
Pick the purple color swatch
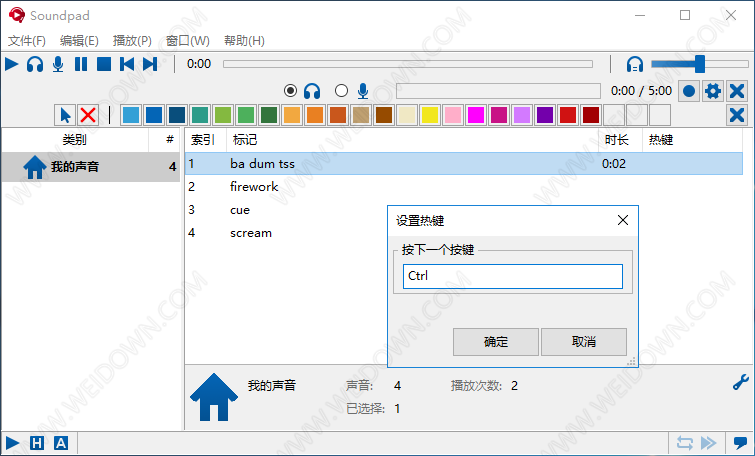point(545,115)
